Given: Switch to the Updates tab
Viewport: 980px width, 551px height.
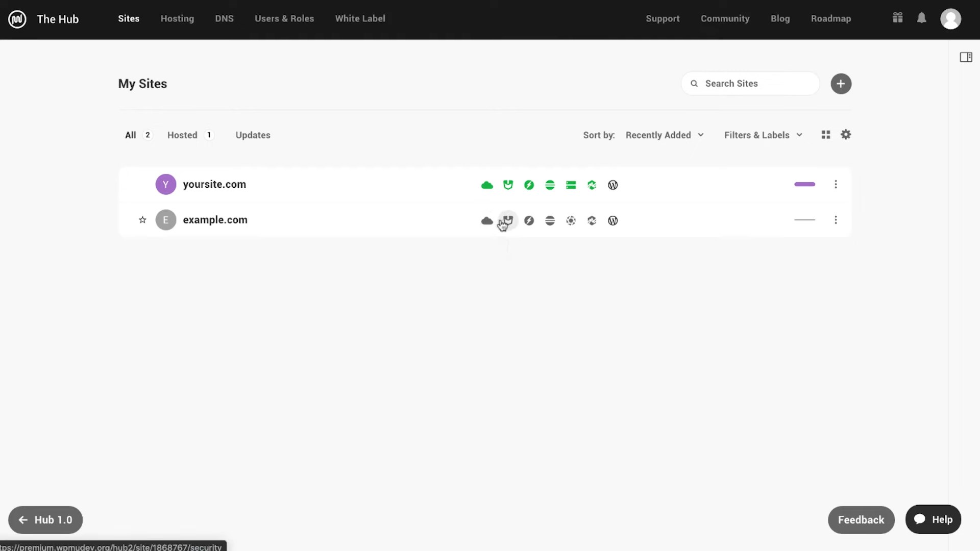Looking at the screenshot, I should pyautogui.click(x=253, y=135).
